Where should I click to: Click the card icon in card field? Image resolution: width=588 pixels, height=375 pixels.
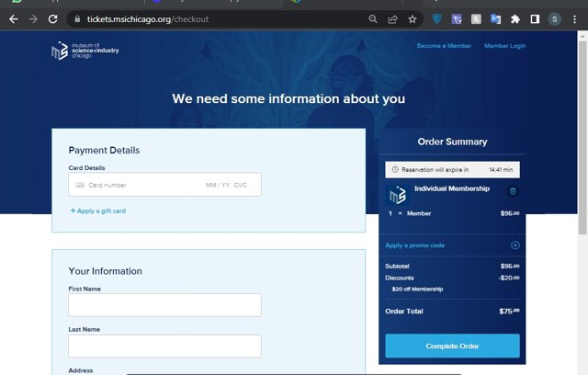coord(80,185)
